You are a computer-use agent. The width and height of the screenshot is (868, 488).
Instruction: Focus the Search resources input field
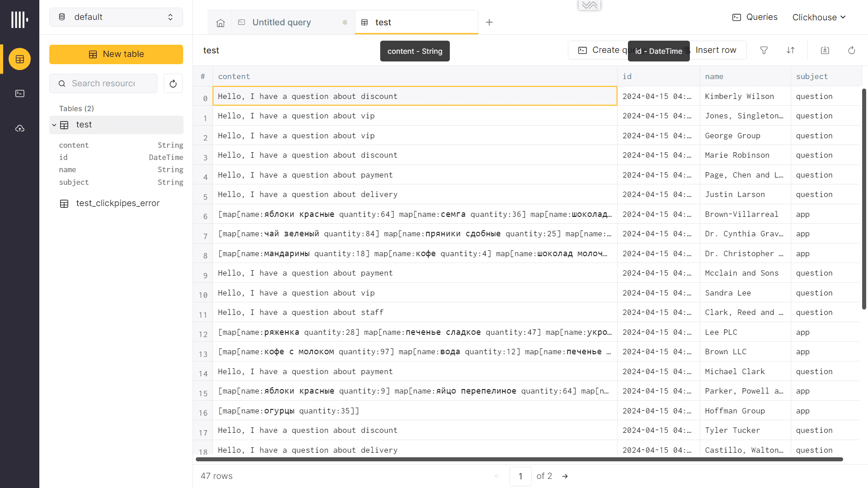coord(104,84)
